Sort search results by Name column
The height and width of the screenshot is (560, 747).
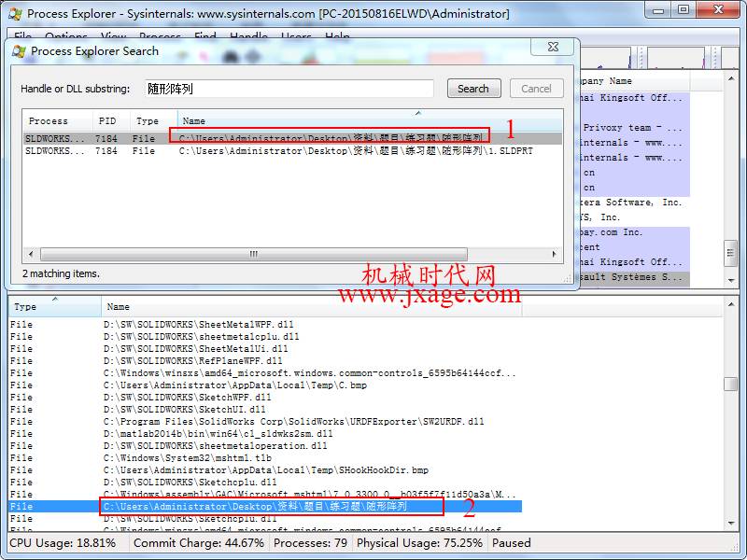click(x=370, y=121)
